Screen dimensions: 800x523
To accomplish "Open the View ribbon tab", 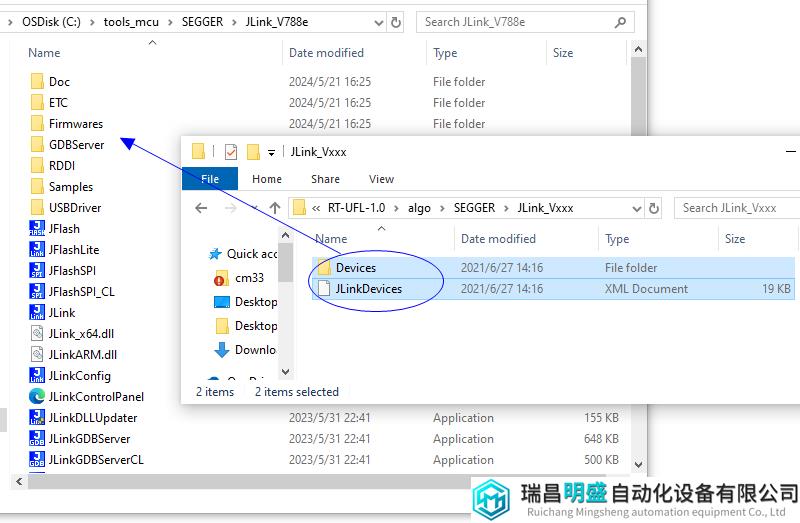I will point(381,179).
